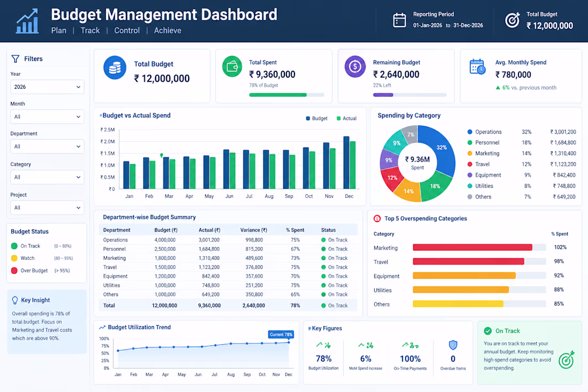Select the Dec budget bar in chart
588x392 pixels.
pos(346,163)
